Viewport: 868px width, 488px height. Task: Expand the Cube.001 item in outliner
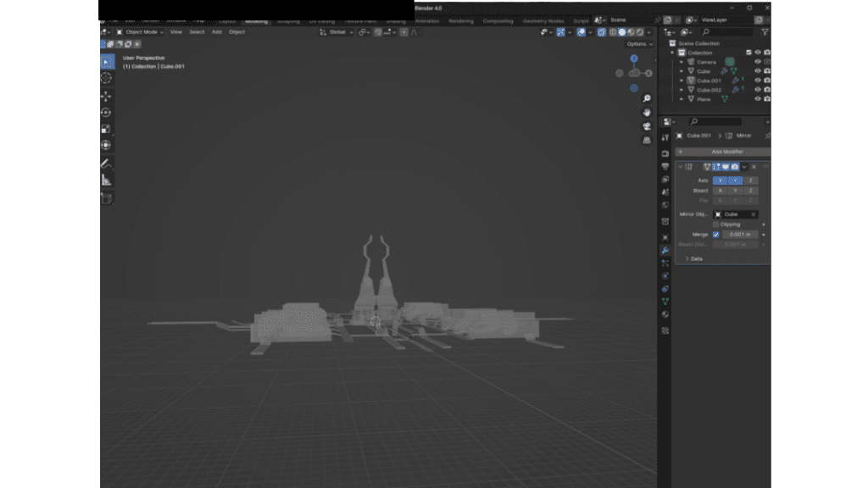click(682, 80)
